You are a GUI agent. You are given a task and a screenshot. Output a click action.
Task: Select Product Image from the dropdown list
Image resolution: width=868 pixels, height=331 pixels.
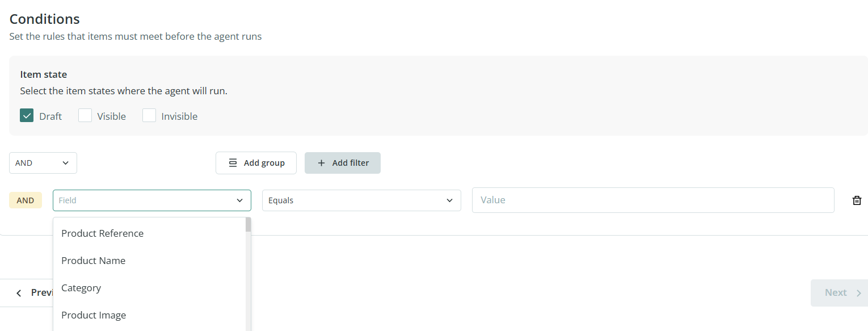[94, 315]
